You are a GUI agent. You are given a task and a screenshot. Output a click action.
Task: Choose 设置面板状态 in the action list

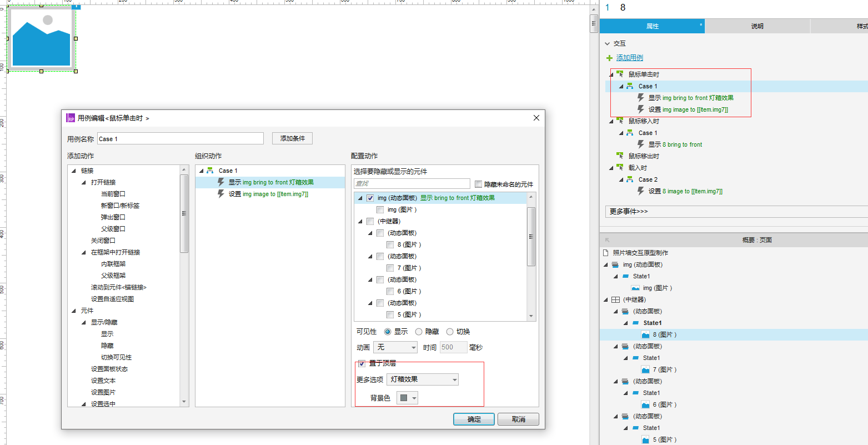pyautogui.click(x=109, y=369)
